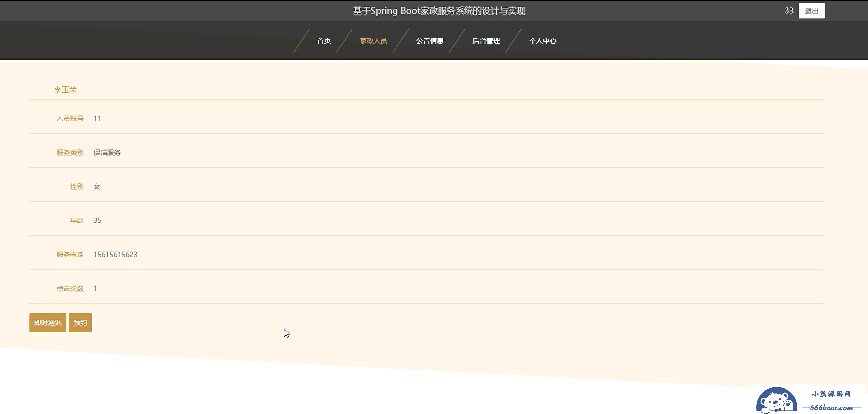Select the age value 35

pos(97,220)
